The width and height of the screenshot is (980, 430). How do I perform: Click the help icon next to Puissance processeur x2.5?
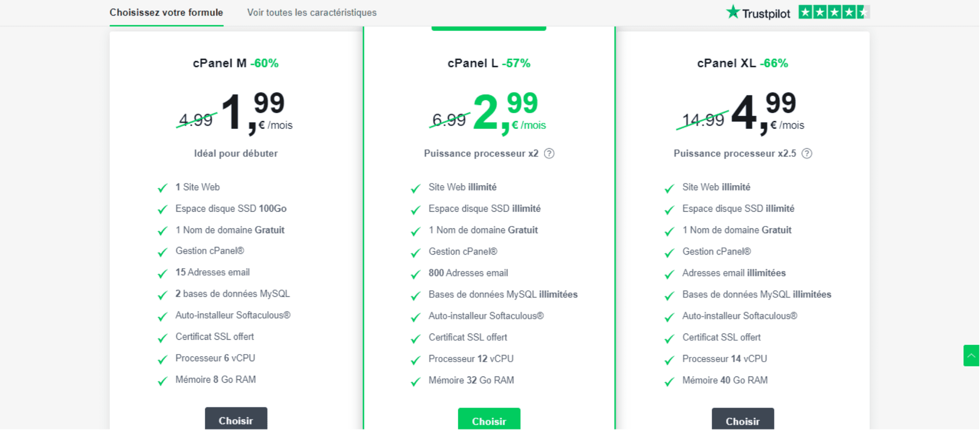807,153
